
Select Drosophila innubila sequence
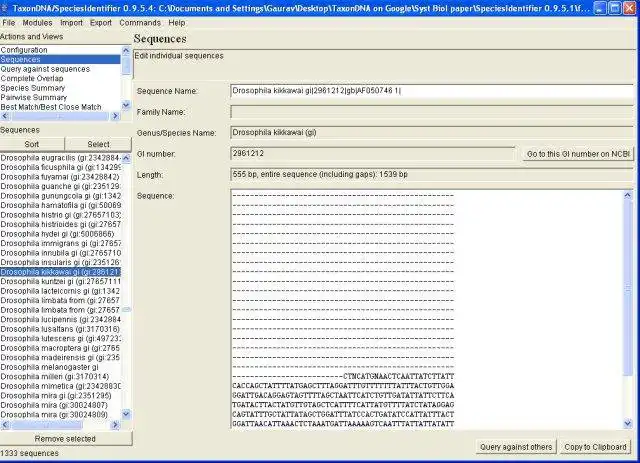[60, 253]
